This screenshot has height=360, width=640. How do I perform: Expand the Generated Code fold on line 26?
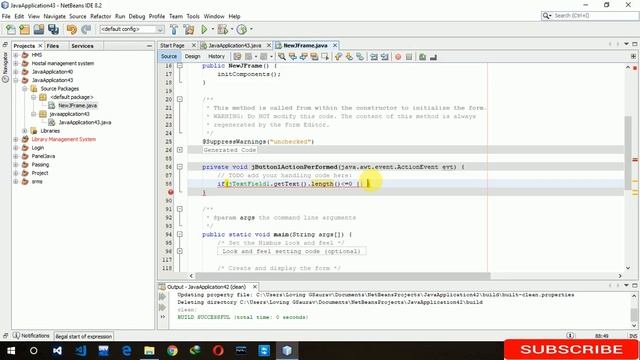pos(180,150)
